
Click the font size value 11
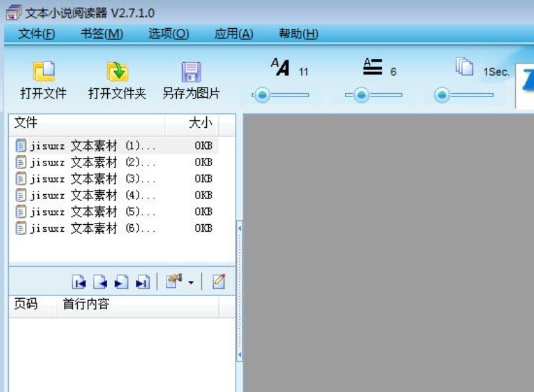click(x=303, y=72)
